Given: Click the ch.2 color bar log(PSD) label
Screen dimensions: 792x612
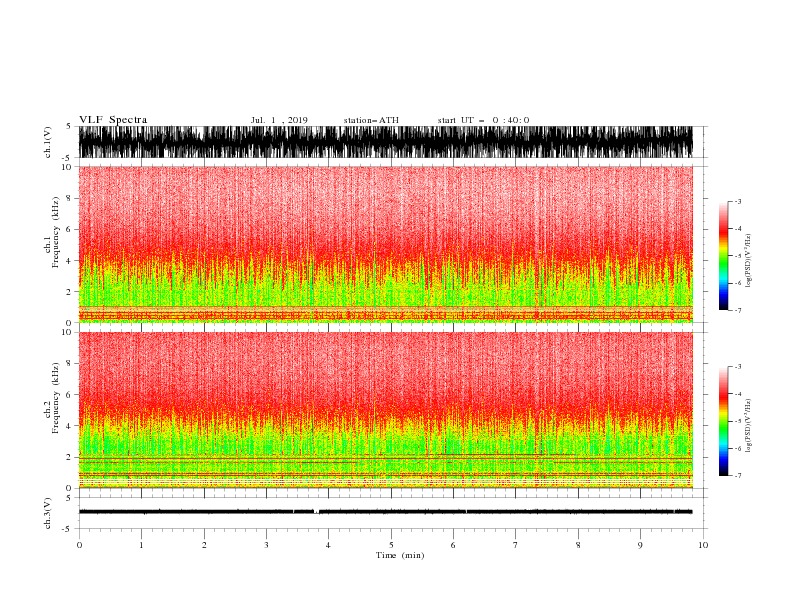Looking at the screenshot, I should point(749,425).
